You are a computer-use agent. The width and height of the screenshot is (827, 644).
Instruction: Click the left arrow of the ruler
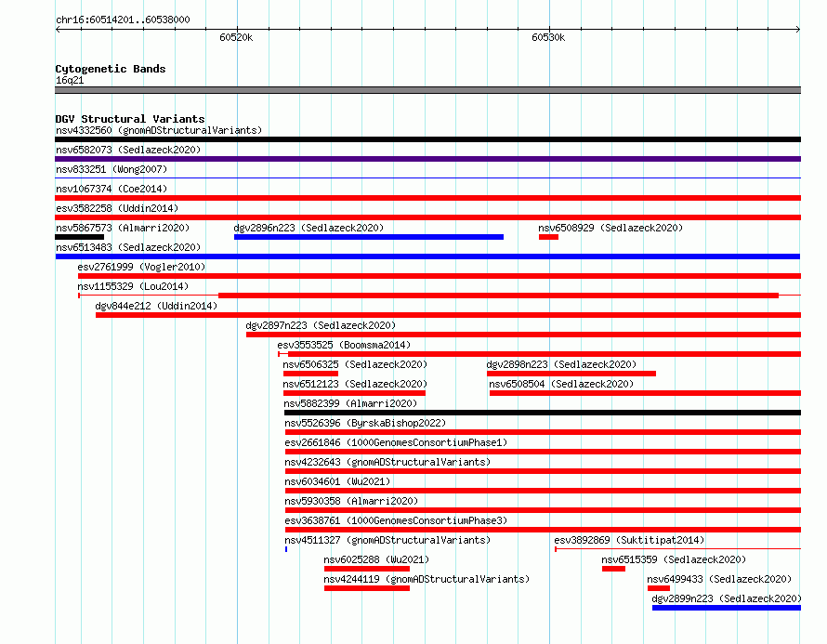click(58, 30)
